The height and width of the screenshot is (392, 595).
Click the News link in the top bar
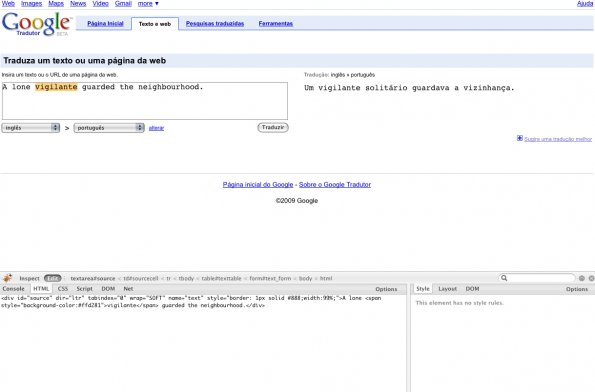click(78, 3)
